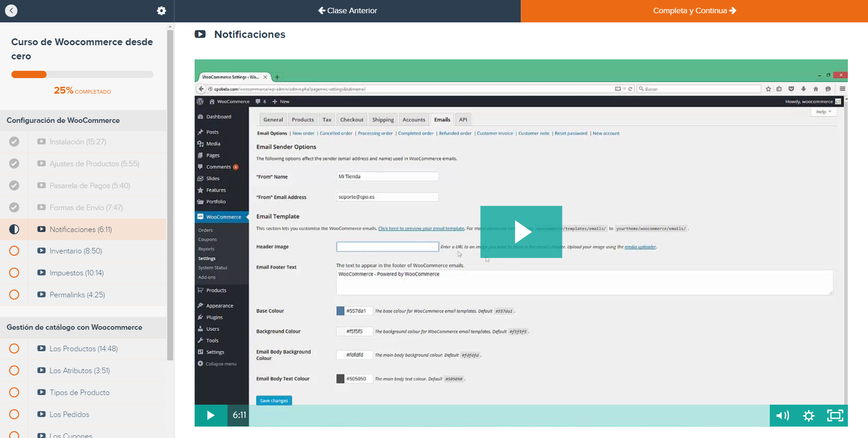
Task: Select video icon beside Los Atributos lesson
Action: click(x=42, y=370)
